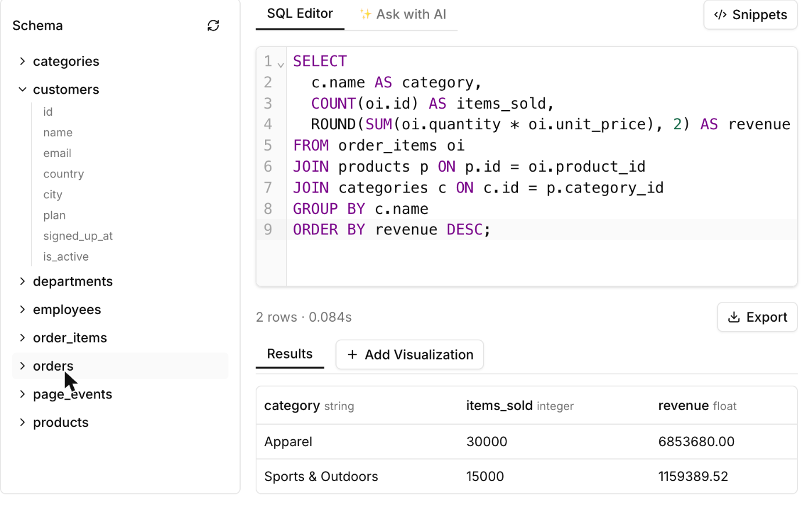The height and width of the screenshot is (505, 812).
Task: Click the city column under customers
Action: 52,194
